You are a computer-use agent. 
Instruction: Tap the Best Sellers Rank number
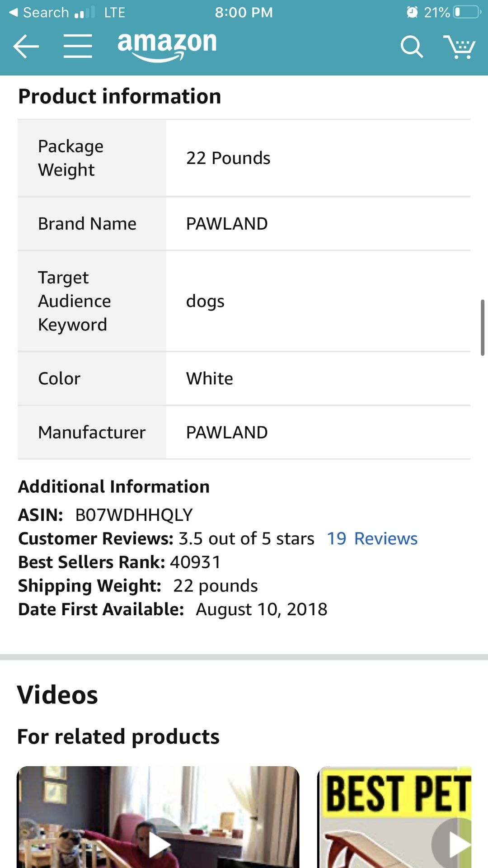pyautogui.click(x=195, y=562)
